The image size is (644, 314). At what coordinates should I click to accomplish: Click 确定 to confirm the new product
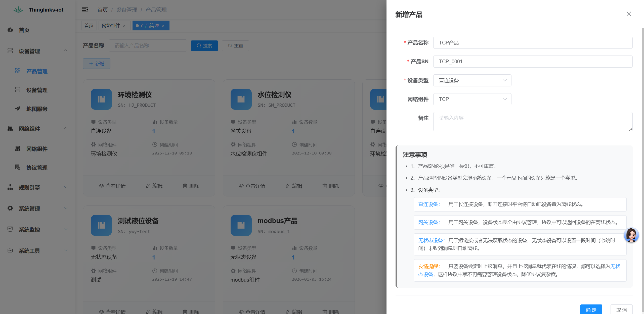pos(591,309)
